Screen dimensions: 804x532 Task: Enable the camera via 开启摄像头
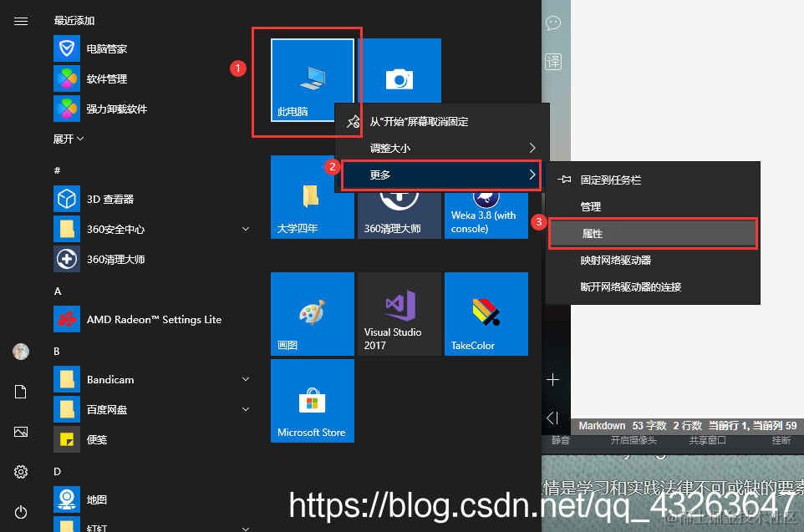tap(633, 440)
